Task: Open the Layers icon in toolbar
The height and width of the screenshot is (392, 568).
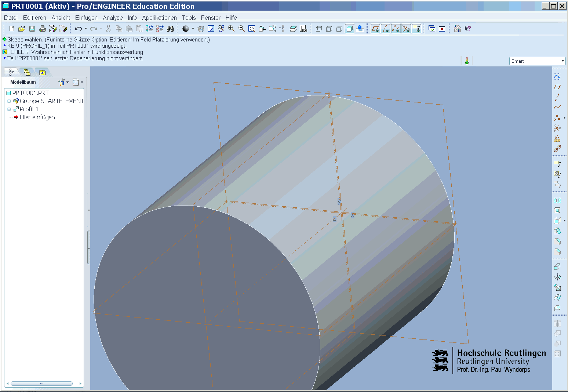Action: point(293,29)
